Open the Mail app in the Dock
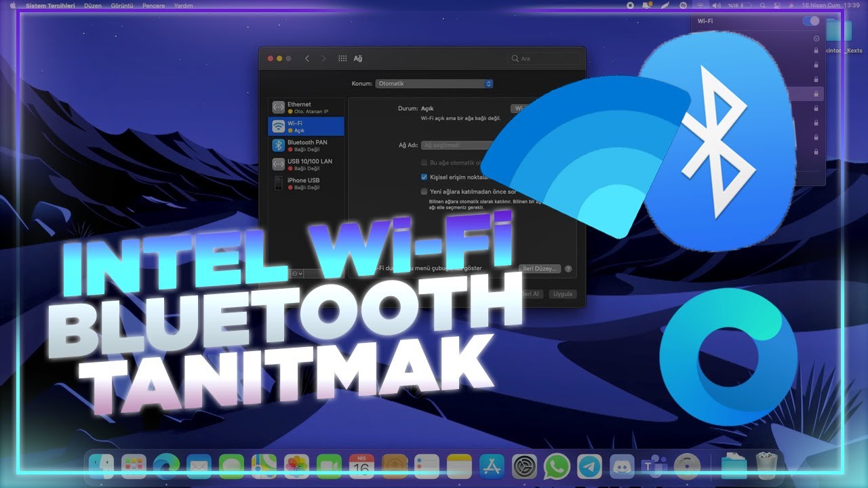 (199, 466)
